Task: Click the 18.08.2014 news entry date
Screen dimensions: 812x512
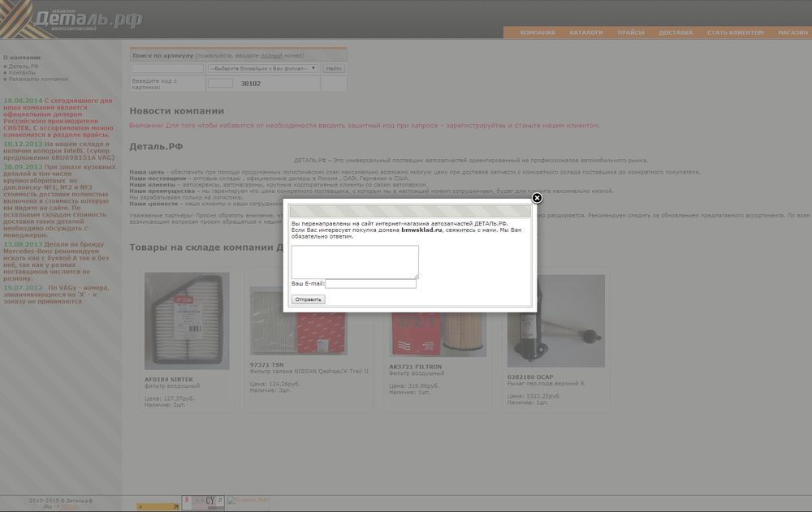Action: click(23, 101)
